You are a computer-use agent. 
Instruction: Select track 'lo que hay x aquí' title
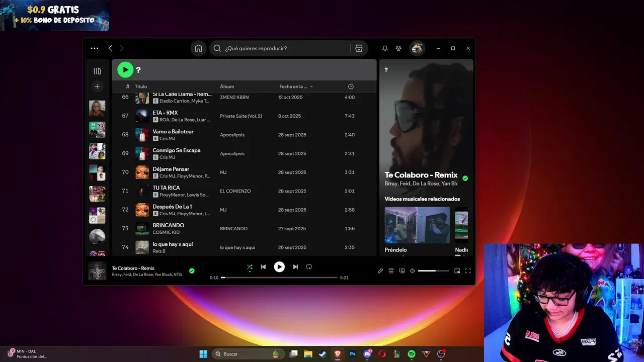click(173, 244)
